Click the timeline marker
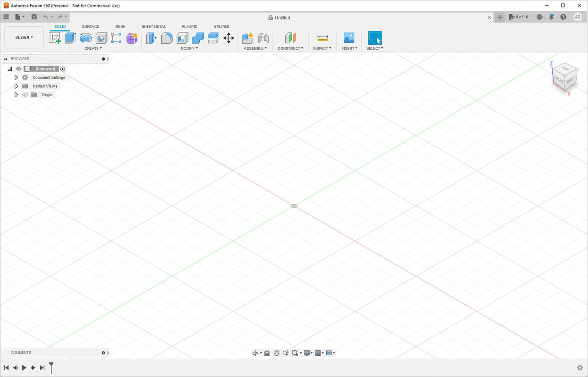Image resolution: width=588 pixels, height=377 pixels. click(51, 367)
